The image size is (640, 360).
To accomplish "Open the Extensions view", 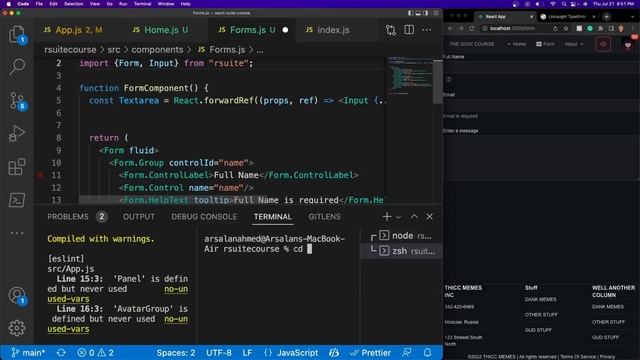I will [x=17, y=167].
